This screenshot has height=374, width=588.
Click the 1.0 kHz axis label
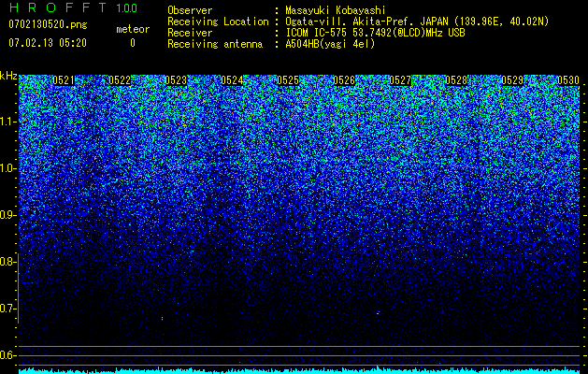[x=7, y=169]
